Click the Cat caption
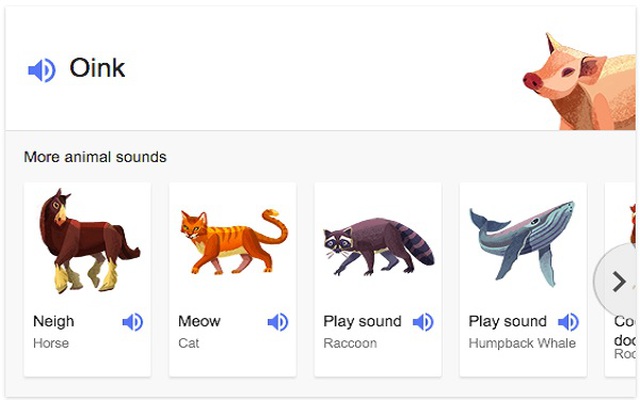The height and width of the screenshot is (400, 640). (189, 343)
